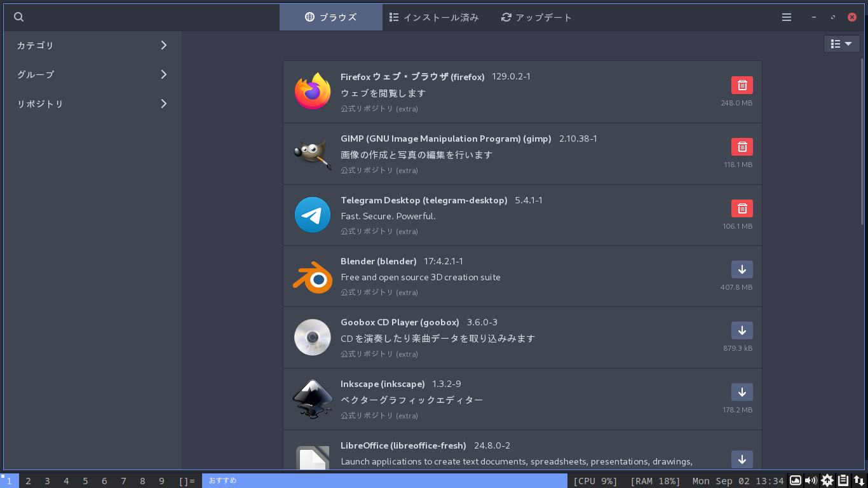Switch to workspace tag 2
Viewport: 868px width, 488px height.
click(29, 481)
